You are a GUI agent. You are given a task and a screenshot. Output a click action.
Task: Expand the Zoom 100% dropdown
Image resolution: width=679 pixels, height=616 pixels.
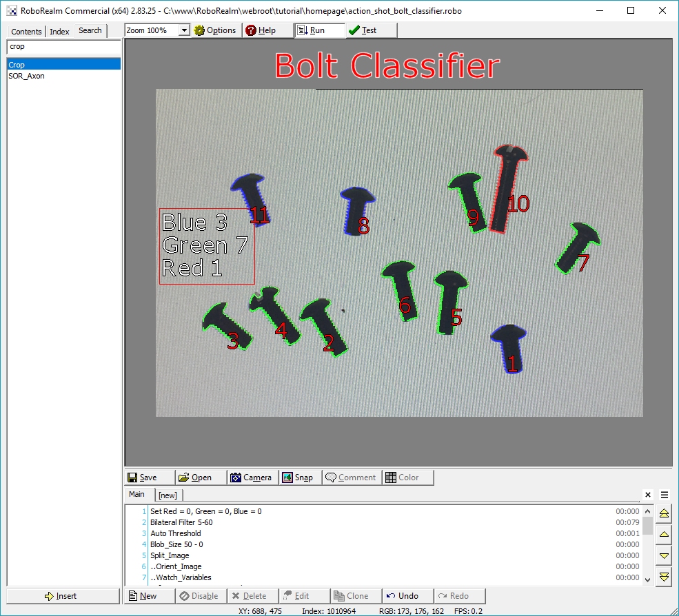point(184,30)
